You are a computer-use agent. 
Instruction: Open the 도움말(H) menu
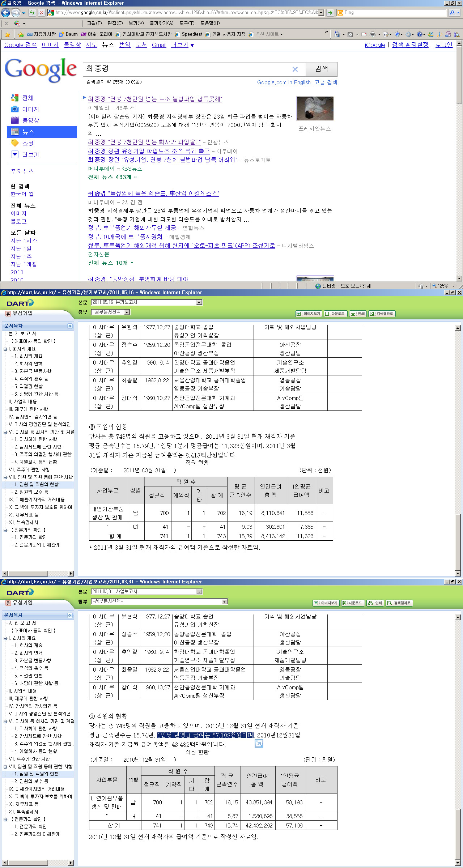point(210,23)
